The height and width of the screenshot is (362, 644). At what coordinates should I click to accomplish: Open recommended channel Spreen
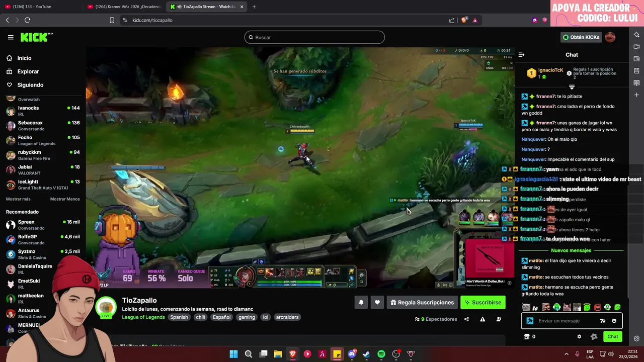(43, 225)
